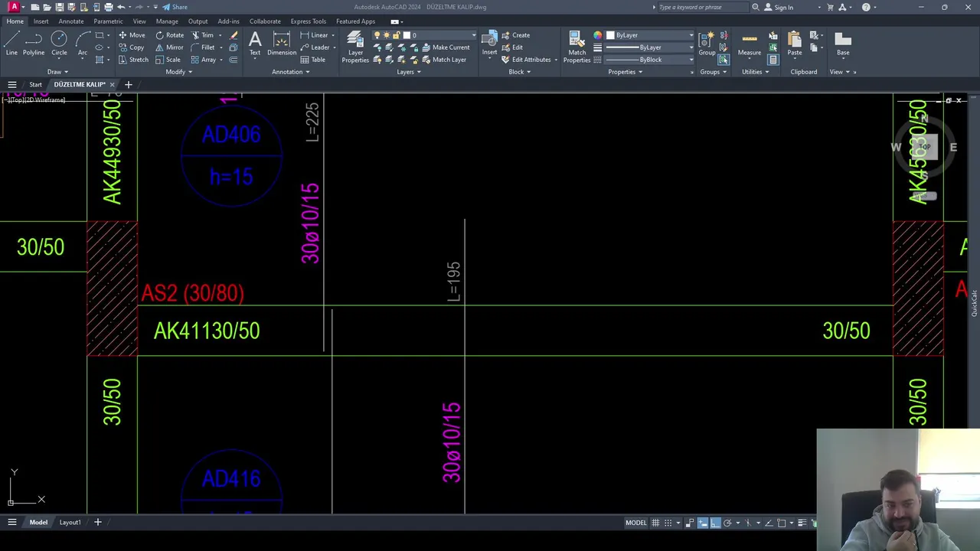Screen dimensions: 980x551
Task: Click the Start file tab
Action: click(x=35, y=84)
